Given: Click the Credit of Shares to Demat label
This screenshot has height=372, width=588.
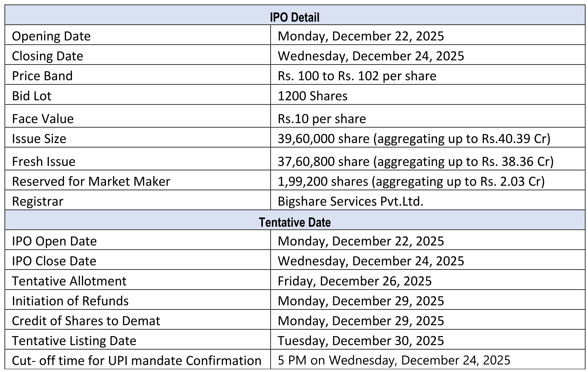Looking at the screenshot, I should [86, 321].
